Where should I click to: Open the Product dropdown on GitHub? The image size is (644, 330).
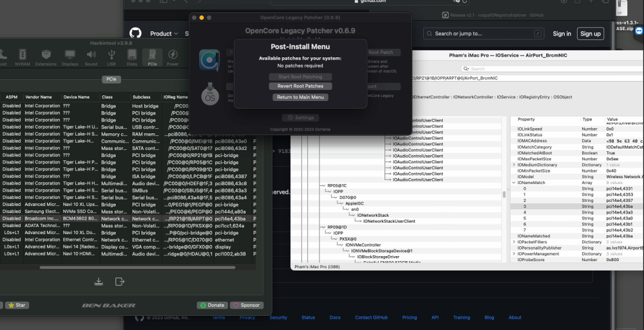[164, 33]
